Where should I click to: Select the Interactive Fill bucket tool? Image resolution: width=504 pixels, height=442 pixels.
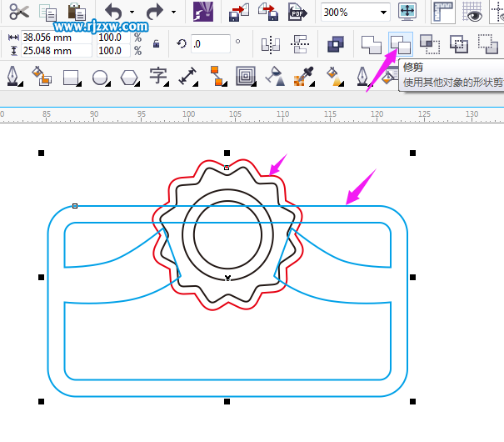click(x=335, y=77)
